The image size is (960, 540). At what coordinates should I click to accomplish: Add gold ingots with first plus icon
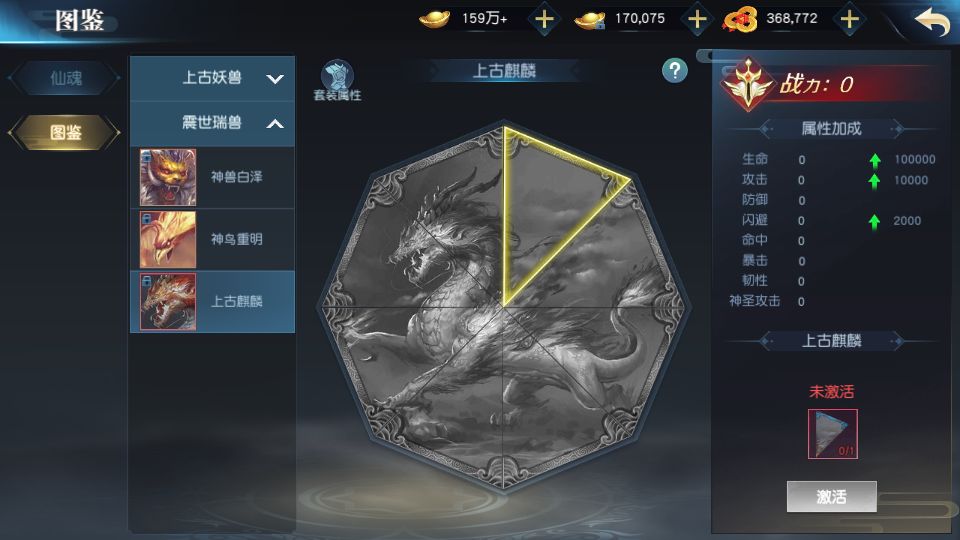544,19
